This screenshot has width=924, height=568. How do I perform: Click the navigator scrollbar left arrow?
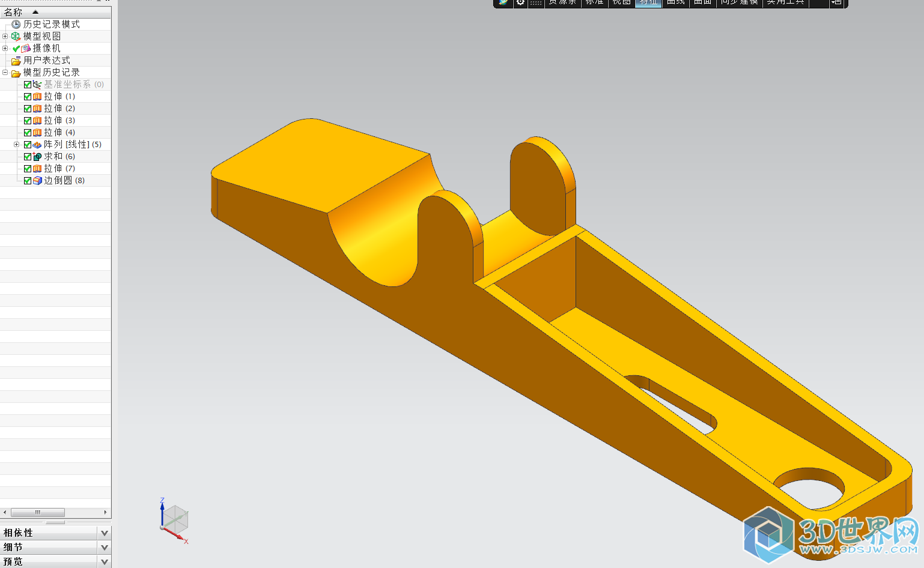(5, 513)
